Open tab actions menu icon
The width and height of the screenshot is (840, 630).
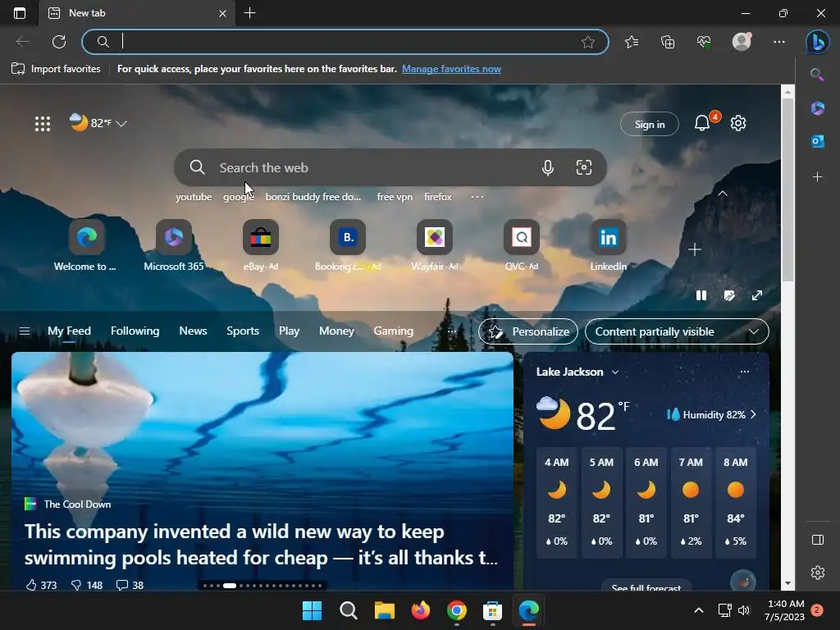[20, 13]
